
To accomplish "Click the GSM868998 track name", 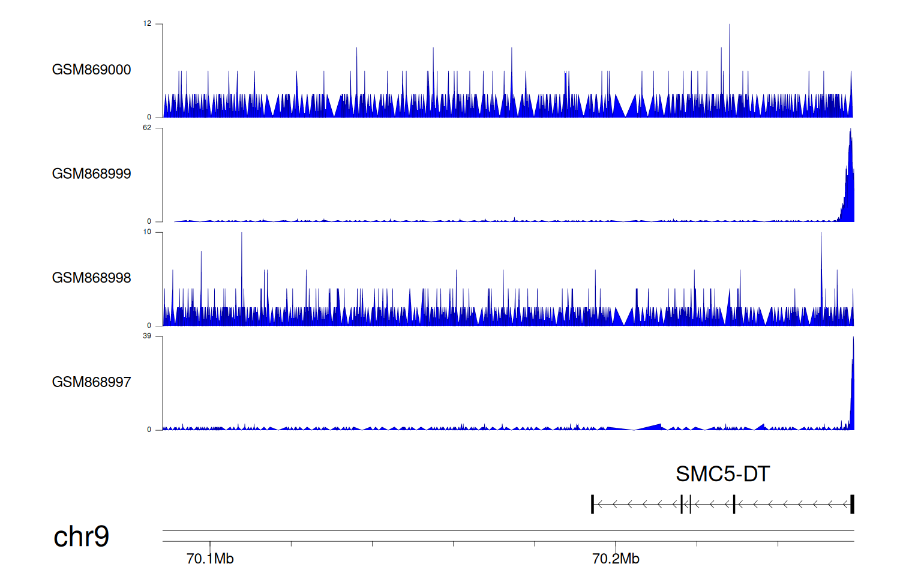I will [x=91, y=278].
